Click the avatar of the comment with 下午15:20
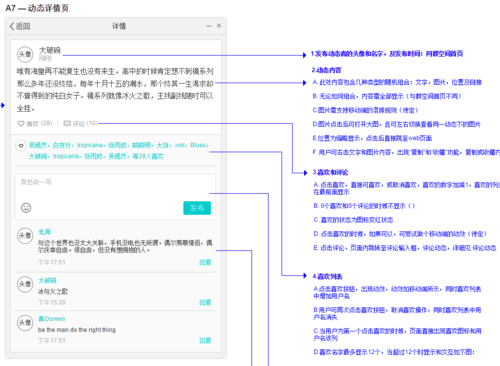The image size is (500, 366). point(25,284)
